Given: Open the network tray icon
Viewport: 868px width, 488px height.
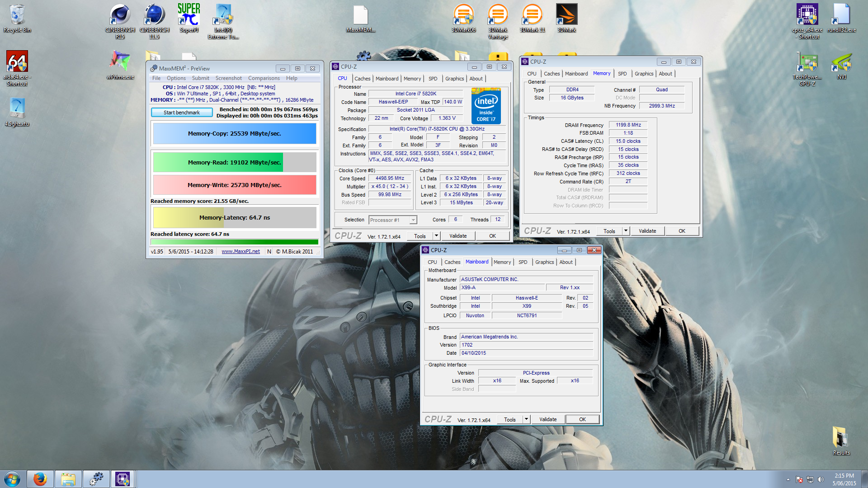Looking at the screenshot, I should 810,479.
